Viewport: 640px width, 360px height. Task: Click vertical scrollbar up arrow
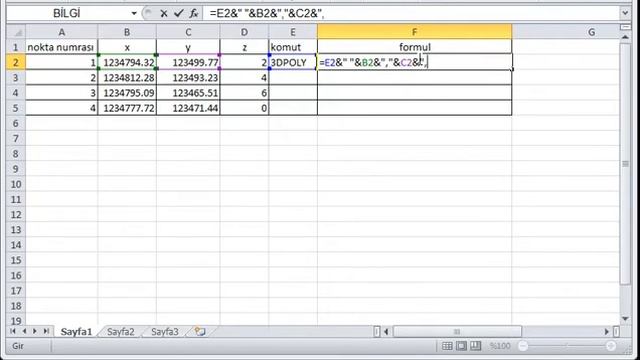[x=625, y=37]
